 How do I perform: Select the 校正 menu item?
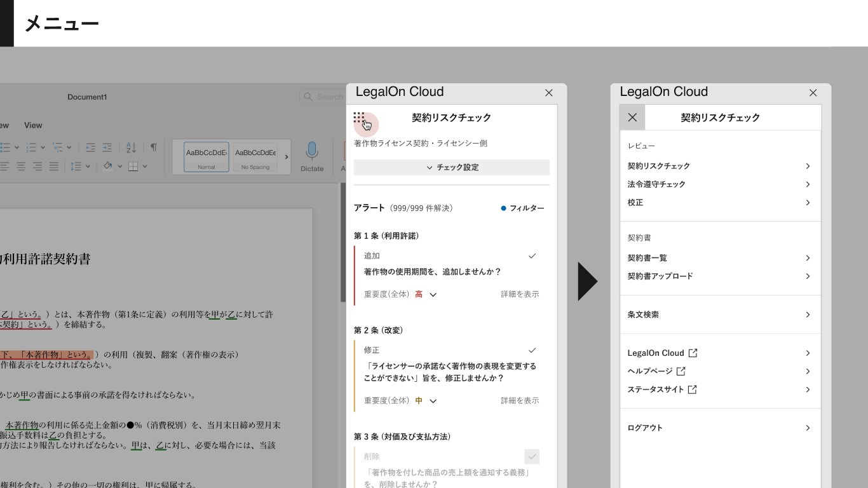(x=721, y=203)
